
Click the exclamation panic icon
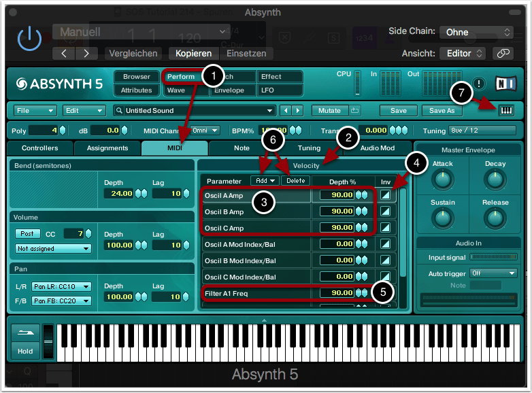(x=479, y=84)
